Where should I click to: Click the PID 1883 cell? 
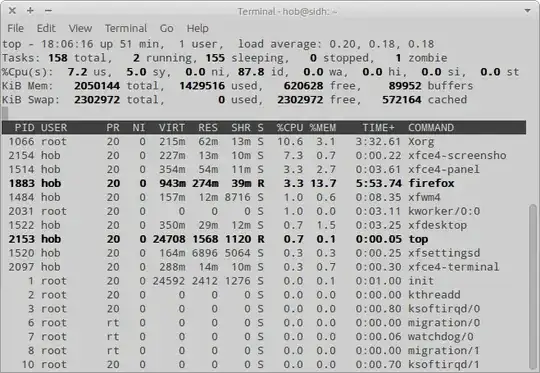(x=21, y=183)
